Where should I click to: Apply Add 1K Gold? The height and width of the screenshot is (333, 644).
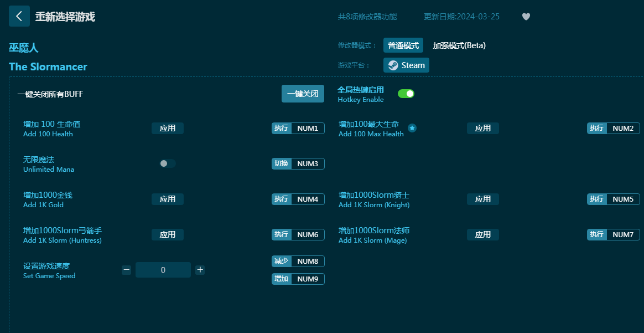[x=168, y=199]
